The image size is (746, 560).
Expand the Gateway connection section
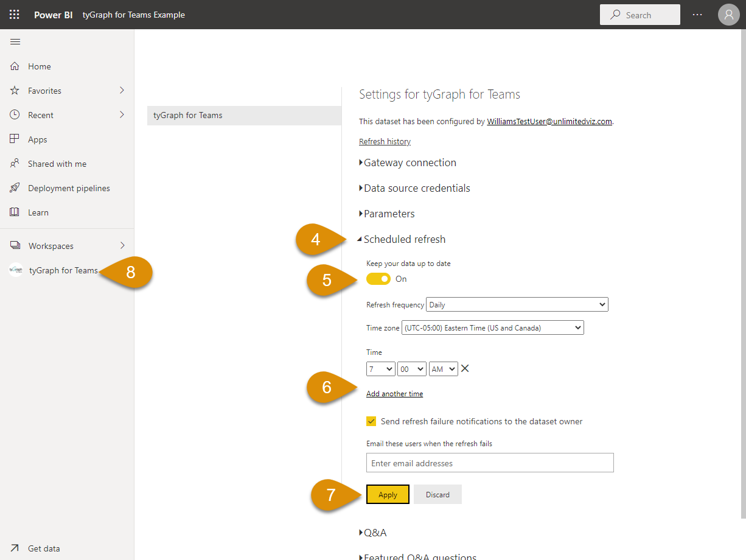pos(410,163)
